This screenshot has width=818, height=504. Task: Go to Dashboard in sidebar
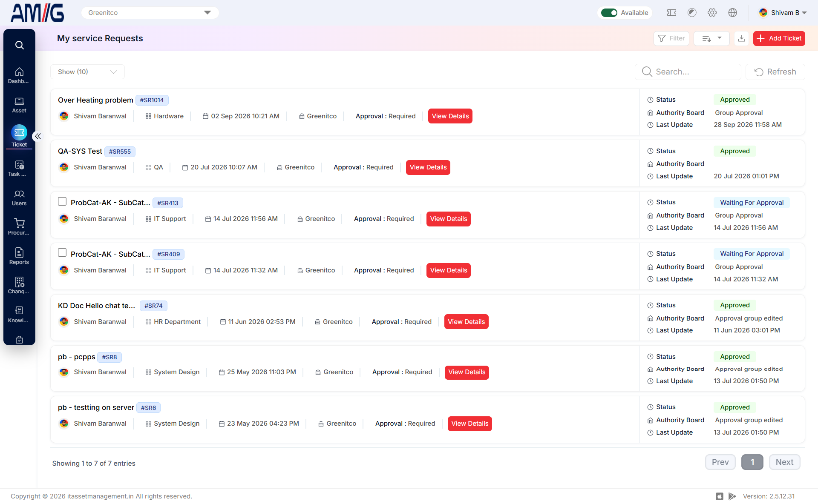[19, 75]
